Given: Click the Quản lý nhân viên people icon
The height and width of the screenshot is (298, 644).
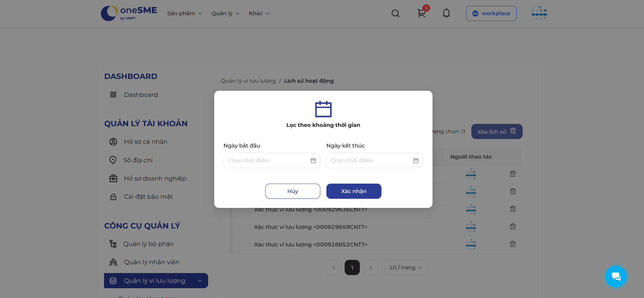Looking at the screenshot, I should 113,262.
